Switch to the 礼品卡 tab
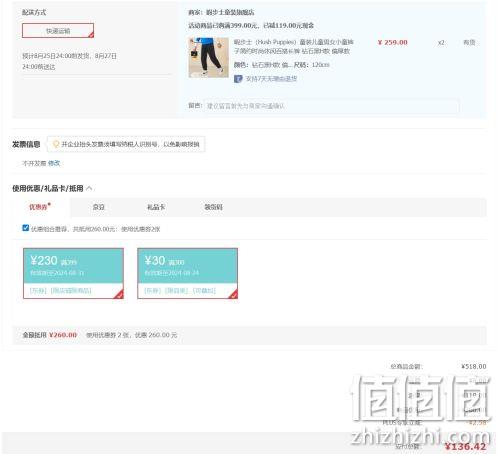 [x=156, y=207]
